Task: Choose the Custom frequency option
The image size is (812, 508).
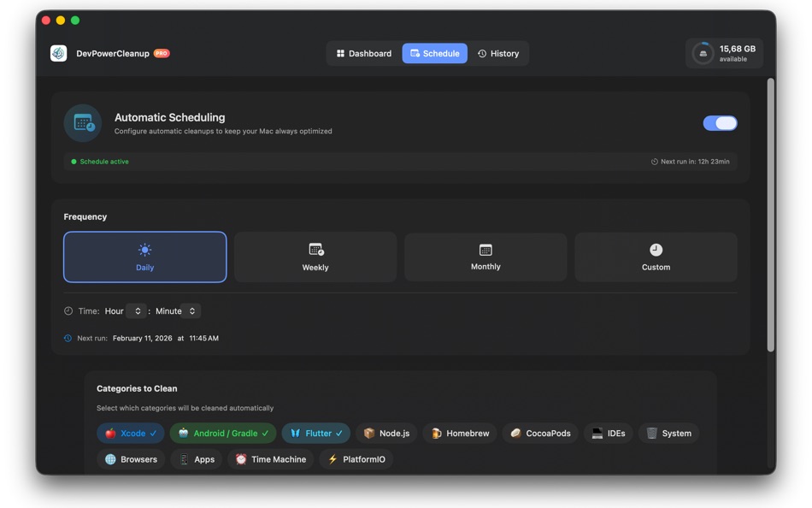Action: (655, 257)
